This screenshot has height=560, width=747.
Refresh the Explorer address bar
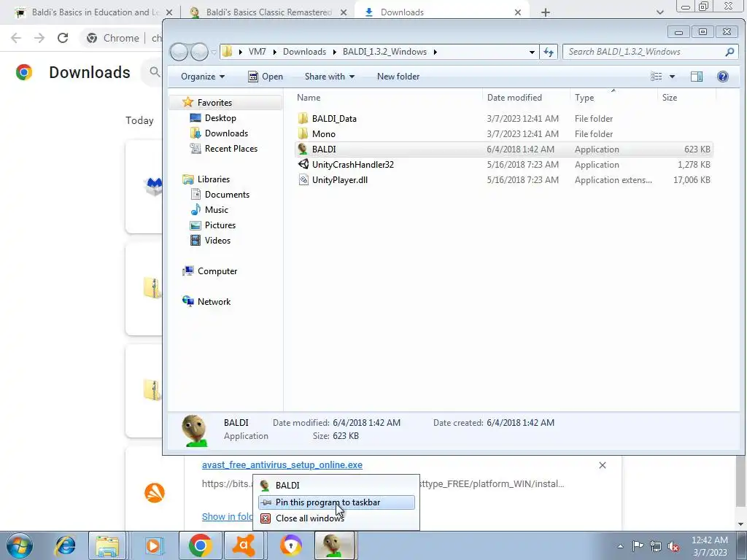pyautogui.click(x=549, y=52)
